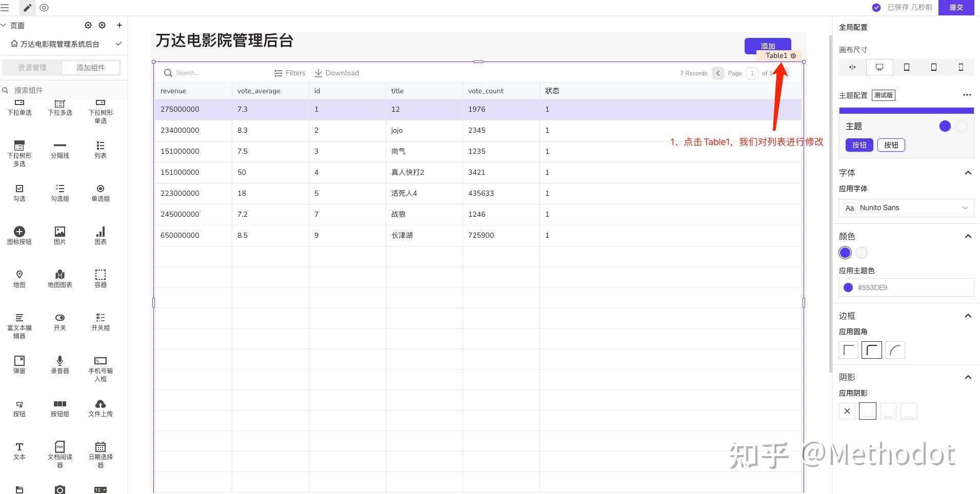The height and width of the screenshot is (494, 980).
Task: Pick the 地图图表 map chart component
Action: pyautogui.click(x=60, y=279)
